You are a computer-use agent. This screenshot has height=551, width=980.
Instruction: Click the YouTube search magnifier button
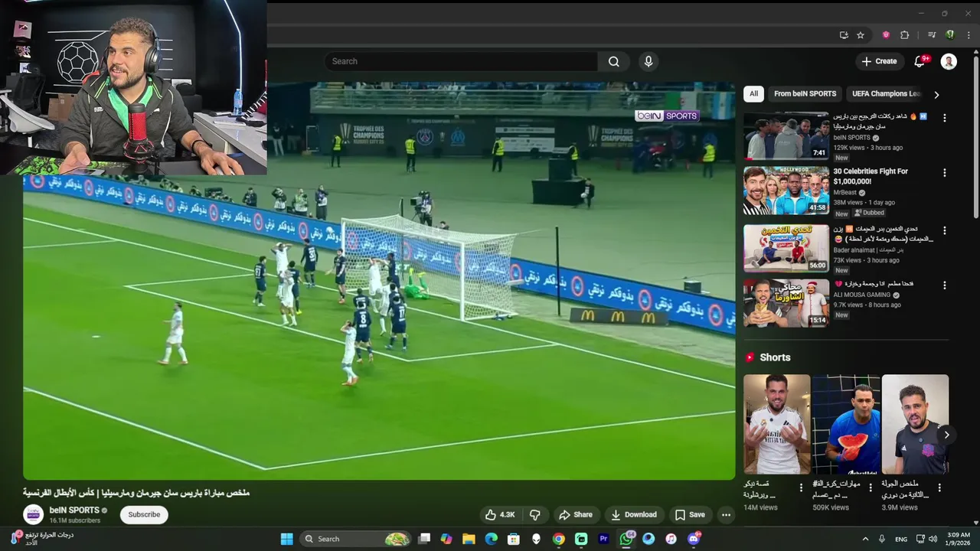613,61
